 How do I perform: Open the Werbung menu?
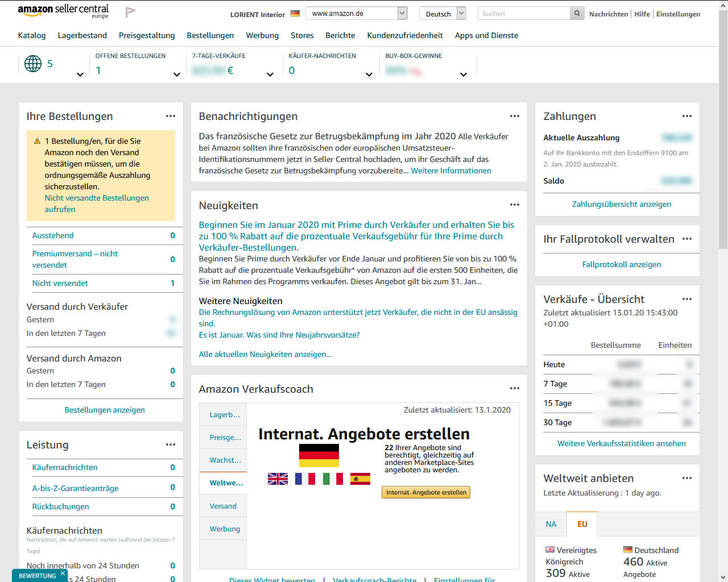(262, 35)
